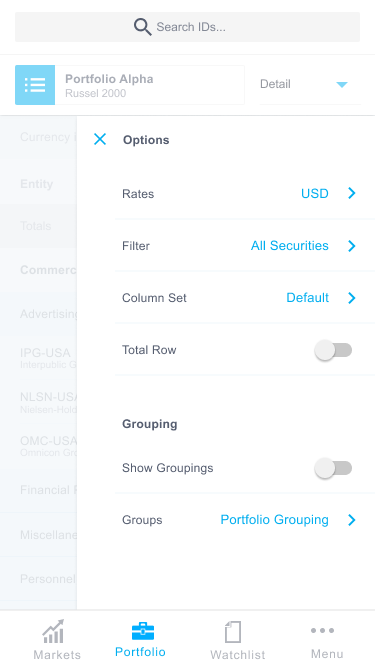Open the three-dot Menu icon
The height and width of the screenshot is (667, 375).
pyautogui.click(x=322, y=630)
